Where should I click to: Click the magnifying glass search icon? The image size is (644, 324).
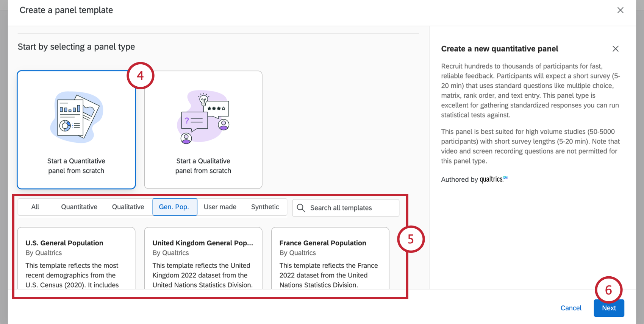tap(301, 208)
